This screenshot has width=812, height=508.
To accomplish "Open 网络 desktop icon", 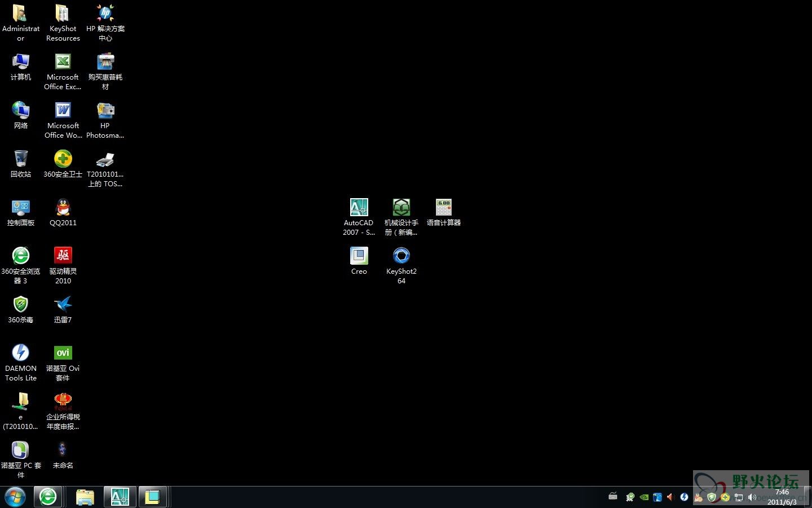I will (x=20, y=111).
